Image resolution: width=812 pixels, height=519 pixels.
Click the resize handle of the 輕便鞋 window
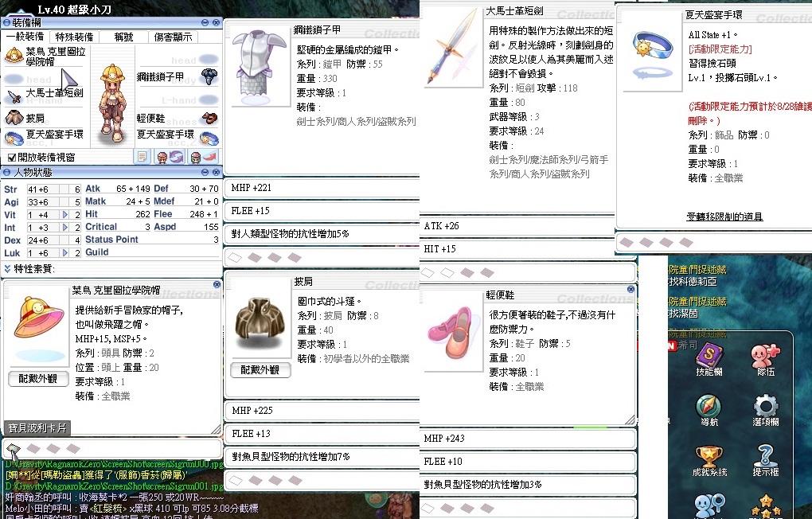point(630,419)
